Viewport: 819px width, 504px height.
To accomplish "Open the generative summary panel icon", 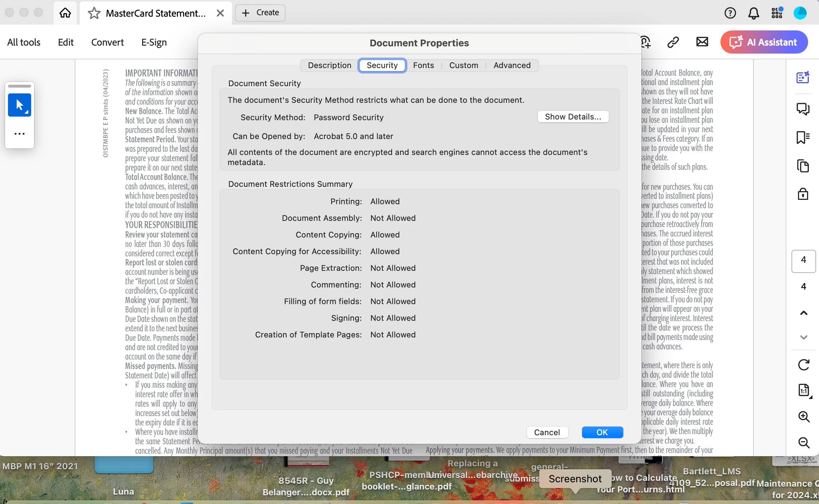I will (803, 77).
